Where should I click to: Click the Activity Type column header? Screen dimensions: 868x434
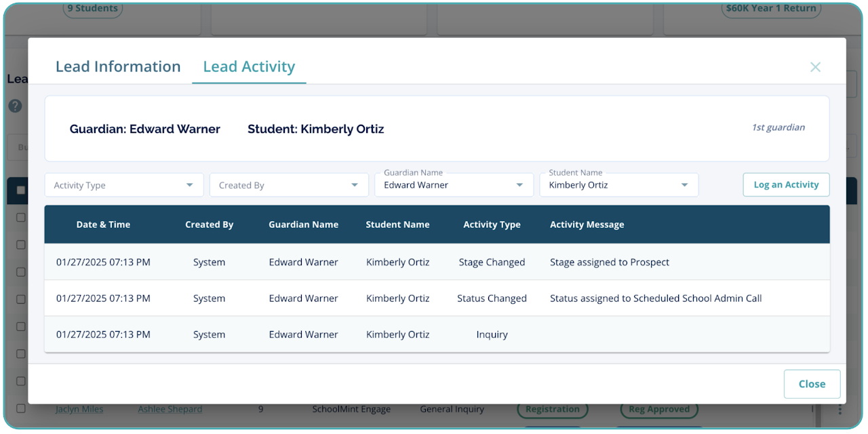click(x=492, y=224)
